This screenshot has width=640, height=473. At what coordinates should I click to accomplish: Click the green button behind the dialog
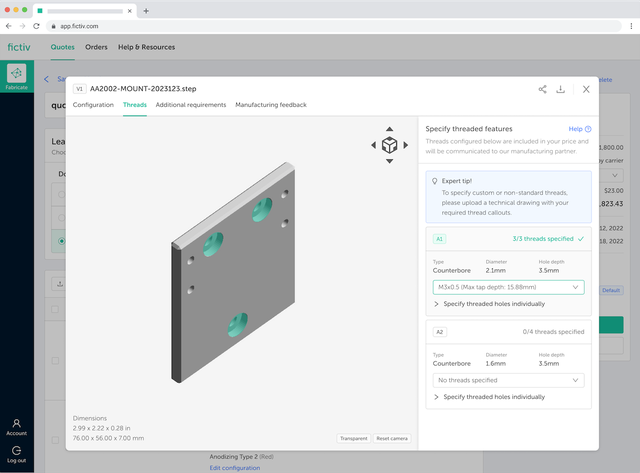(x=611, y=325)
